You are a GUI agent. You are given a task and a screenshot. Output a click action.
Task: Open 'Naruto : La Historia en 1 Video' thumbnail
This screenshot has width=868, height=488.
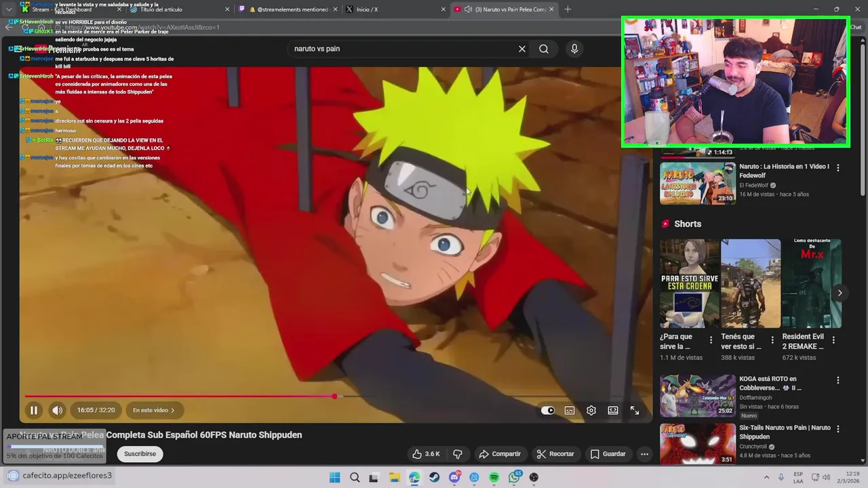(x=698, y=183)
